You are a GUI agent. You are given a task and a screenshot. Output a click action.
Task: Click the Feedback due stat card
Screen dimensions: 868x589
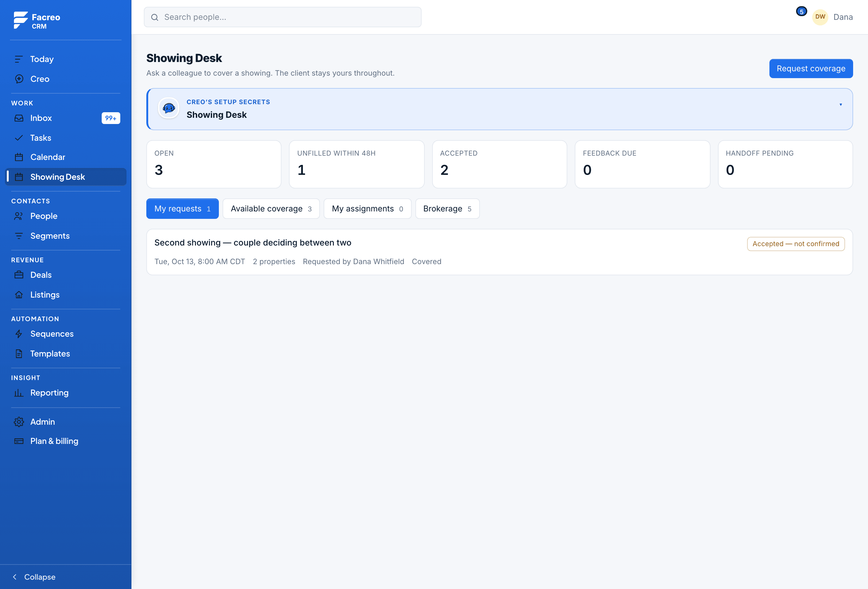click(x=642, y=164)
